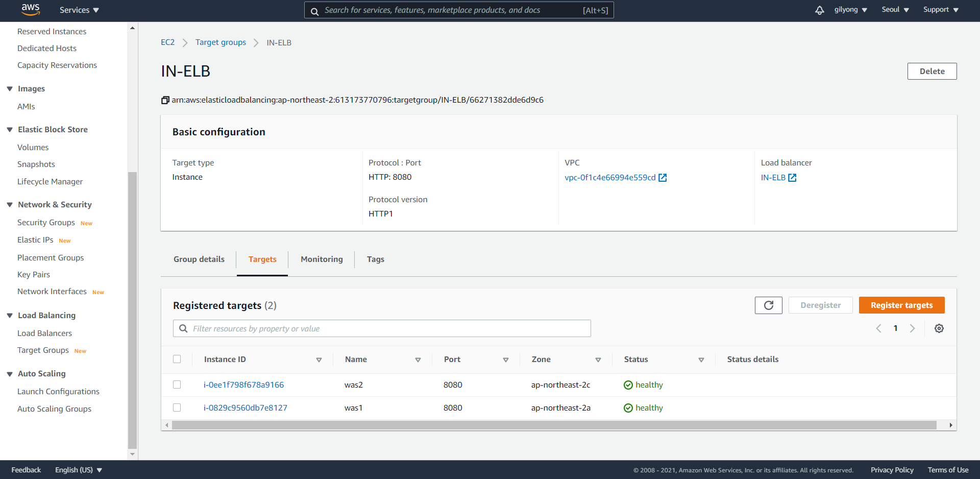This screenshot has height=479, width=980.
Task: Collapse the Network & Security section
Action: click(10, 205)
